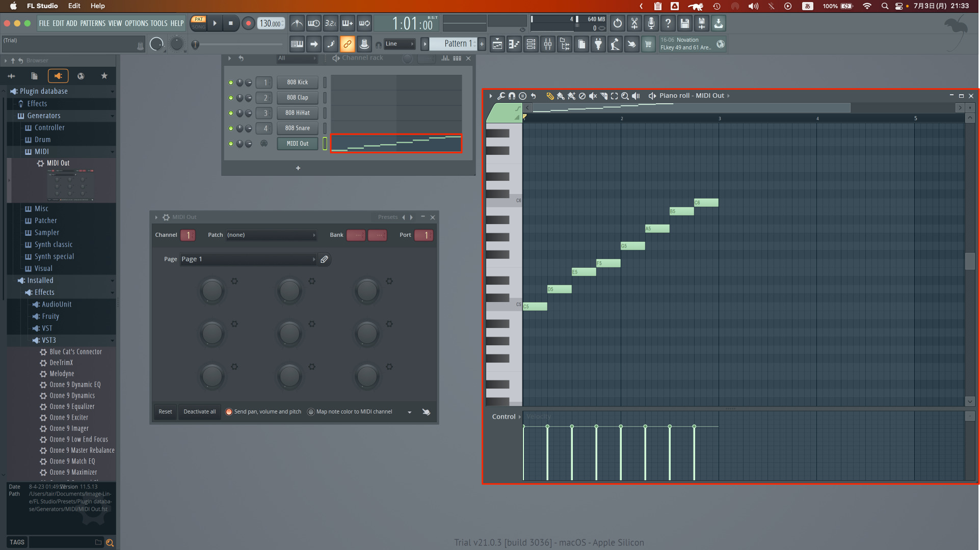Mute the 808 Clap channel
The image size is (980, 550).
click(231, 98)
